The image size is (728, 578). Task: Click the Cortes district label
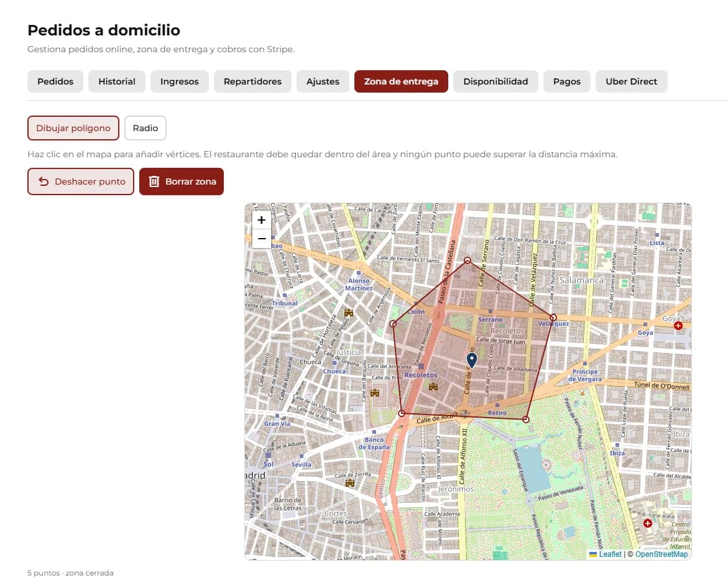click(x=336, y=513)
